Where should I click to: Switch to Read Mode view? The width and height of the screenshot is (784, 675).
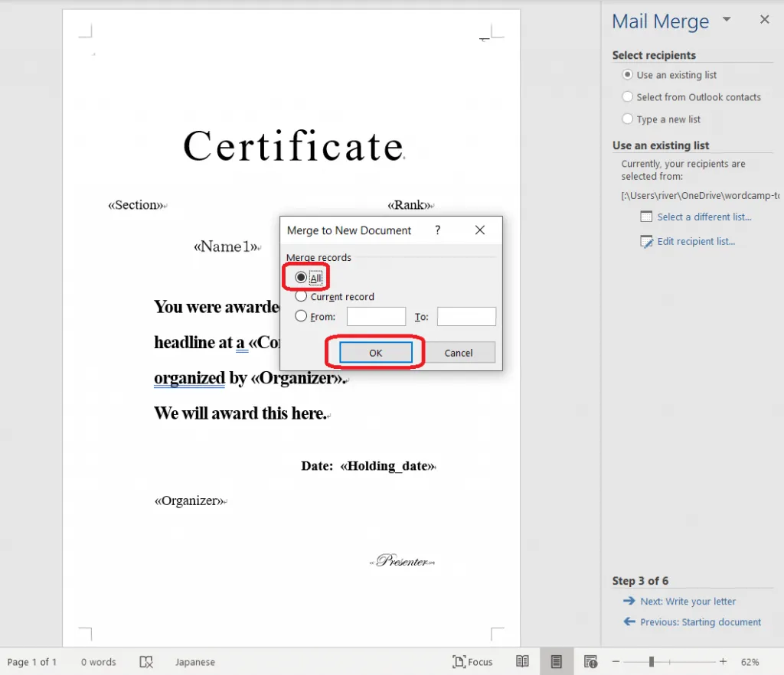pos(522,662)
